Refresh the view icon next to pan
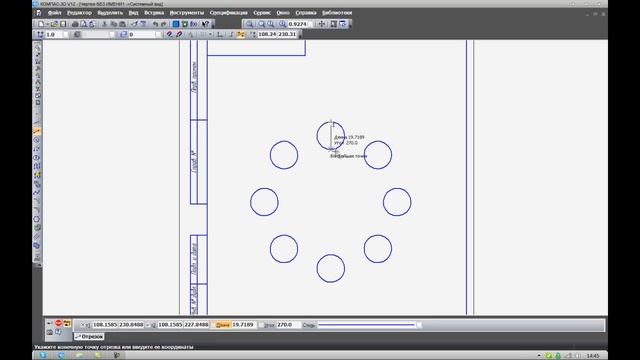Screen dimensions: 640x360 click(x=333, y=24)
